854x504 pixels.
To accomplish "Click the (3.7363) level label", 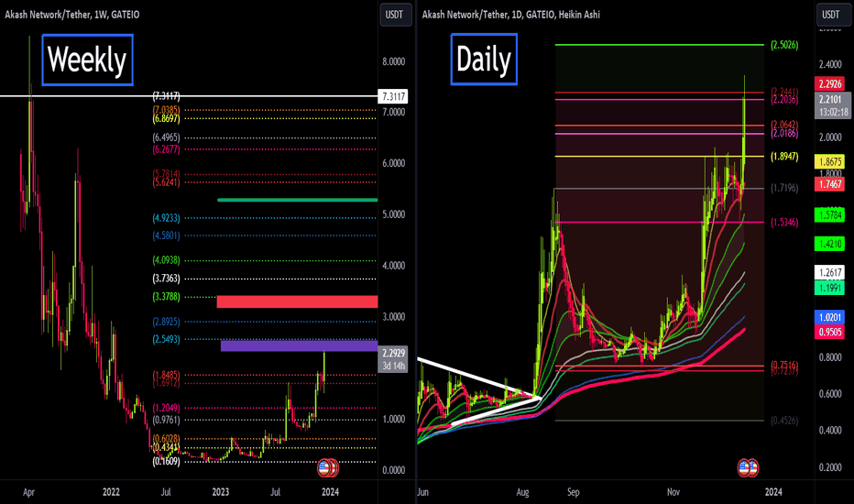I will point(166,279).
